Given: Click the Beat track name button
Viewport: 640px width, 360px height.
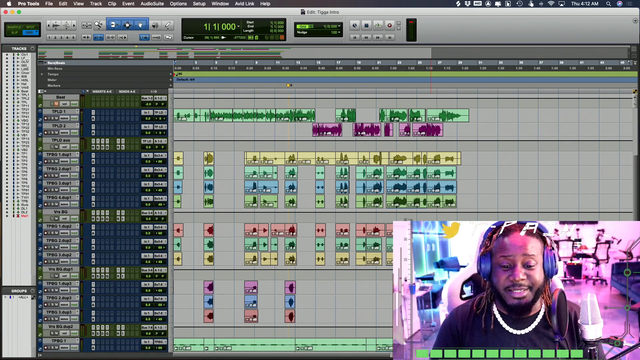Looking at the screenshot, I should pyautogui.click(x=61, y=97).
